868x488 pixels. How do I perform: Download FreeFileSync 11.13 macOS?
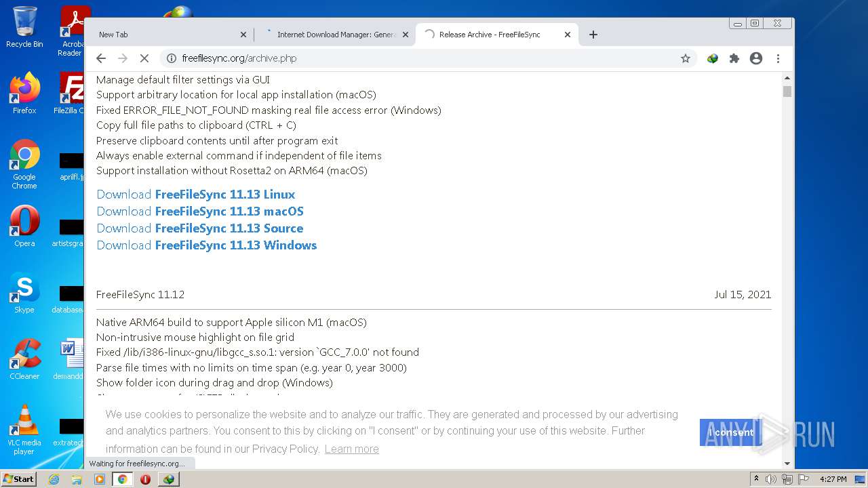(200, 211)
